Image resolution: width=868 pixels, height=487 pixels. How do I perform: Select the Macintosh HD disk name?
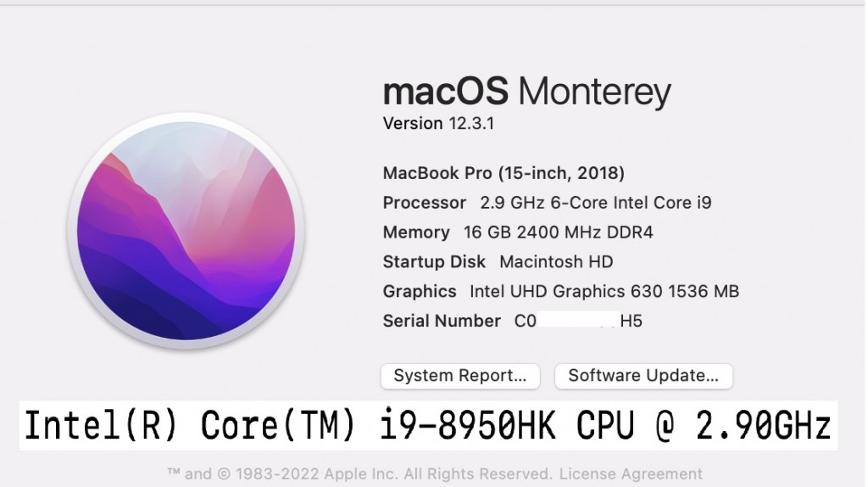pyautogui.click(x=556, y=261)
